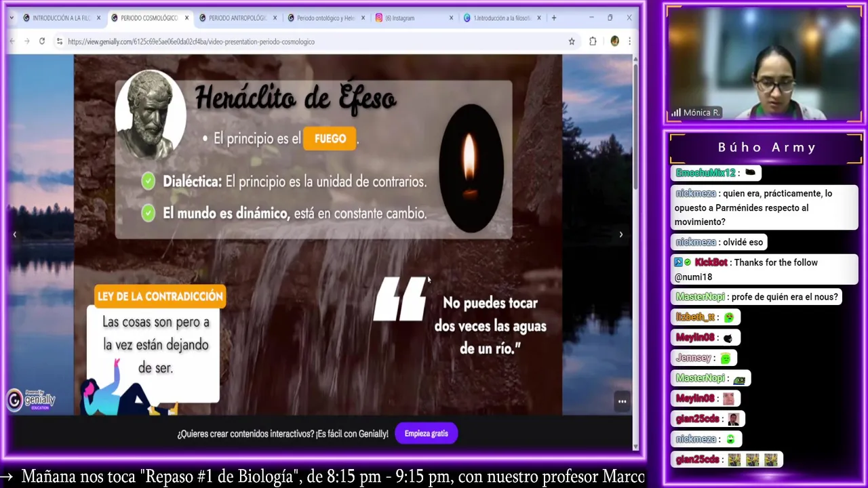Click the Heráclito bust portrait
Image resolution: width=868 pixels, height=488 pixels.
pyautogui.click(x=151, y=114)
